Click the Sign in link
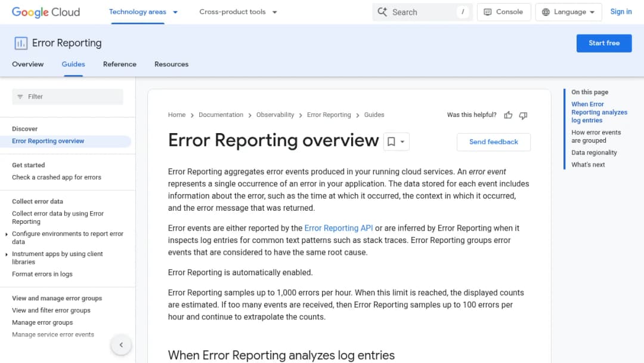The image size is (644, 363). click(x=621, y=12)
